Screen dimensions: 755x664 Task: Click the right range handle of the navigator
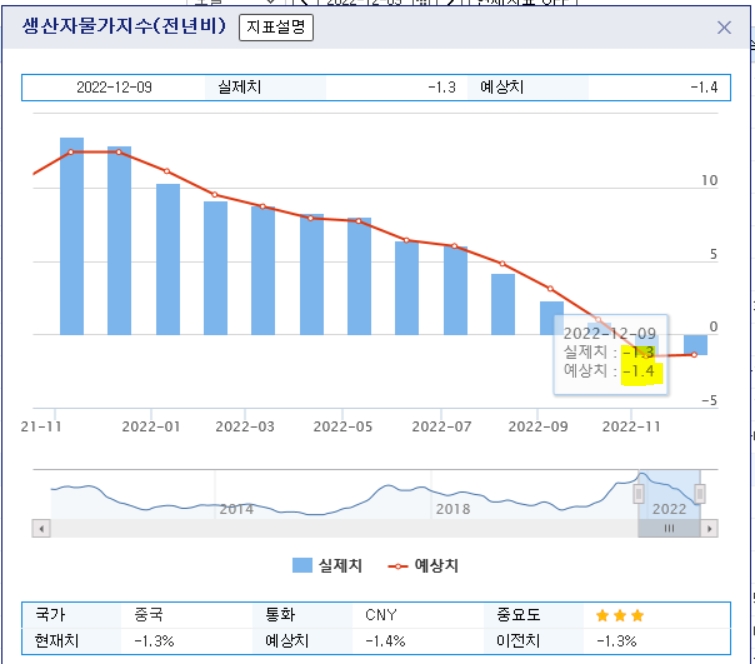(700, 494)
